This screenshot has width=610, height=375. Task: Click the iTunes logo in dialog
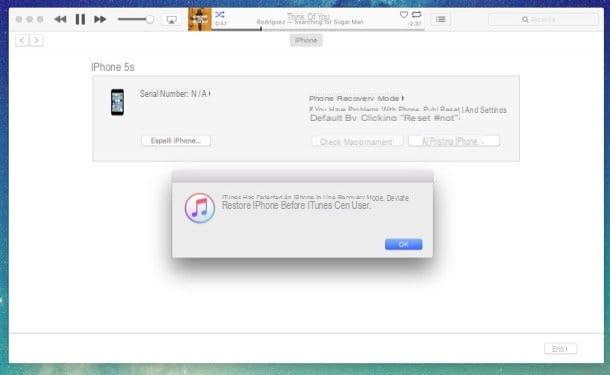pos(200,208)
